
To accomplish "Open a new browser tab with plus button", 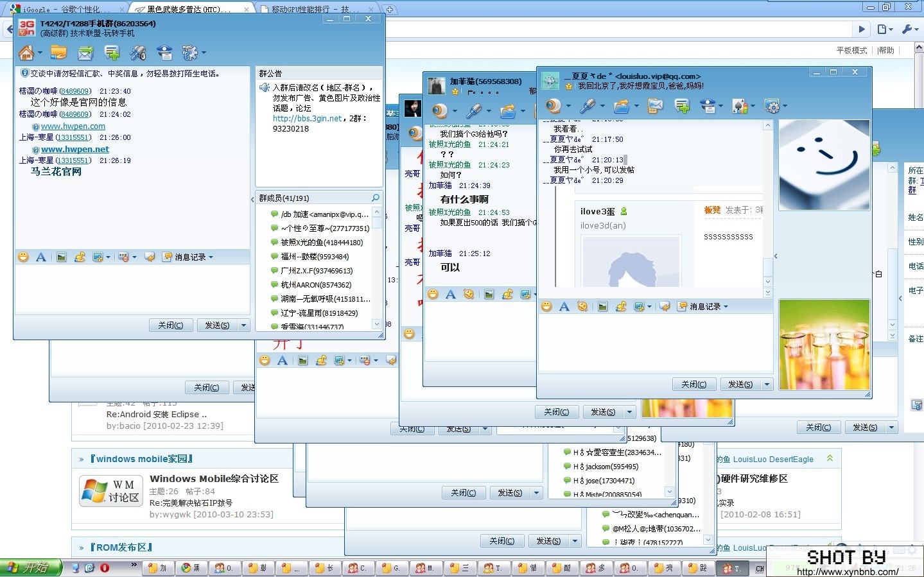I will click(x=389, y=9).
